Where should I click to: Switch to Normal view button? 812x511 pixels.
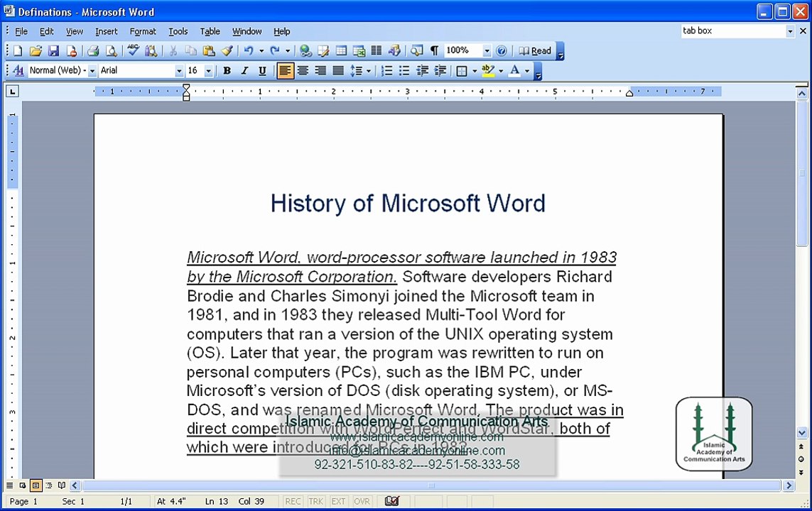(x=10, y=485)
